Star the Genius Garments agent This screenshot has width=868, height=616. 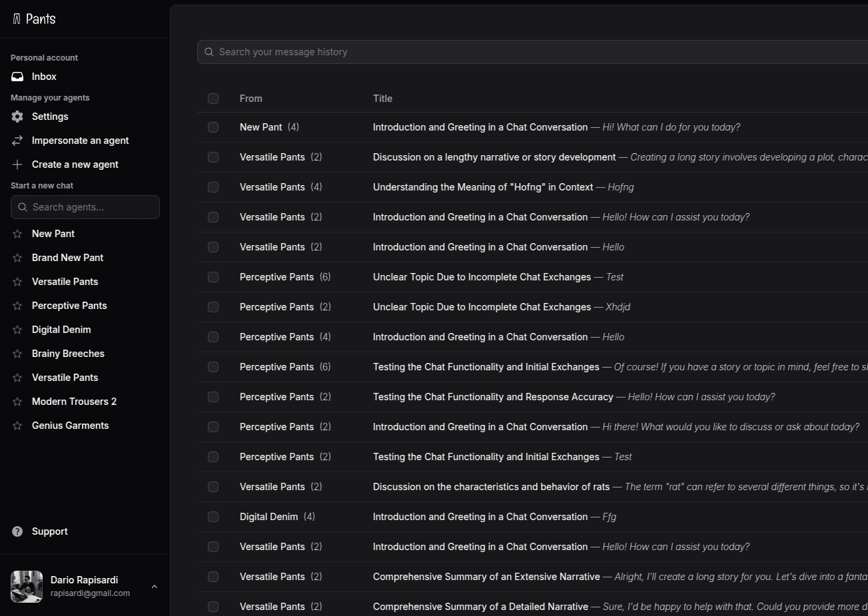pos(17,425)
